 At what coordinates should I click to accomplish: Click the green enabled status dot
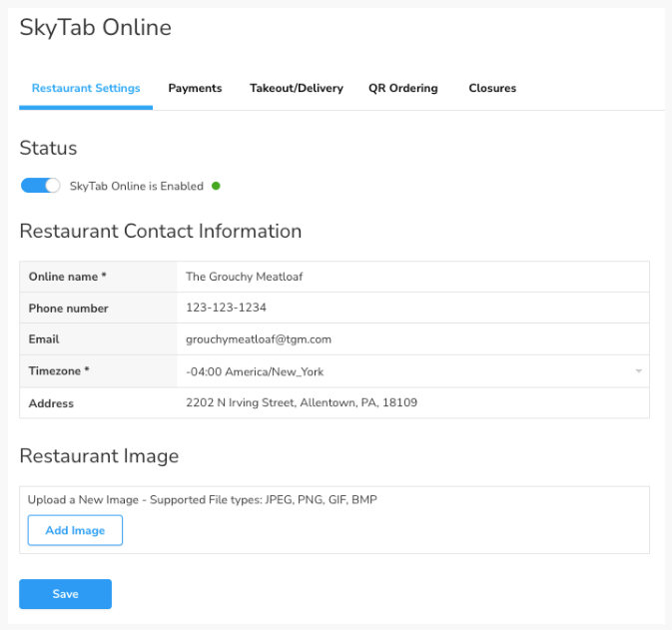pos(216,186)
